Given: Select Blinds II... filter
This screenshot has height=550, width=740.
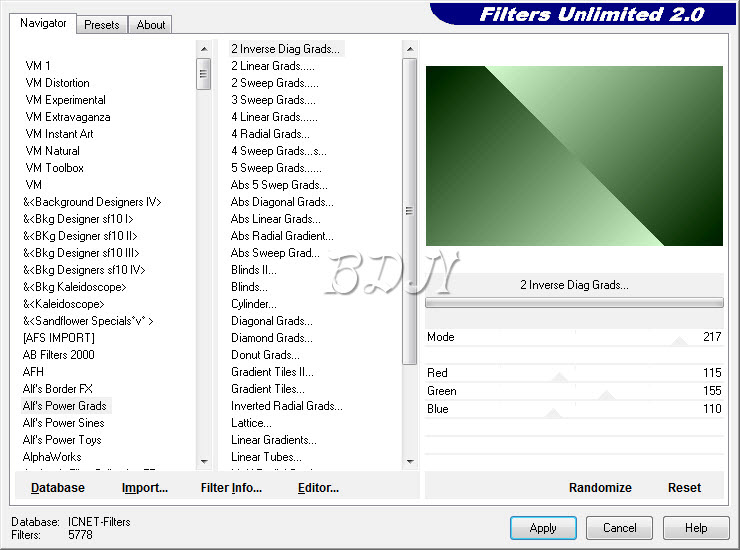Looking at the screenshot, I should (x=253, y=270).
